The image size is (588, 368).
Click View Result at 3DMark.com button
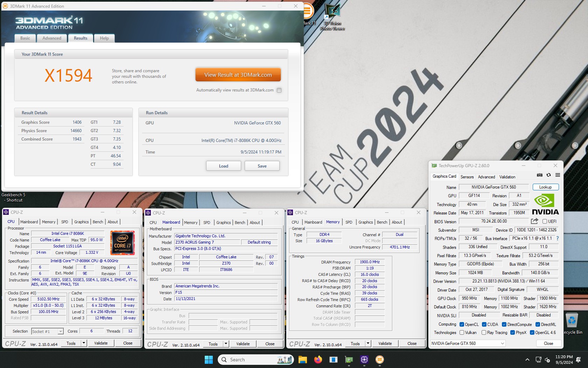pos(238,75)
